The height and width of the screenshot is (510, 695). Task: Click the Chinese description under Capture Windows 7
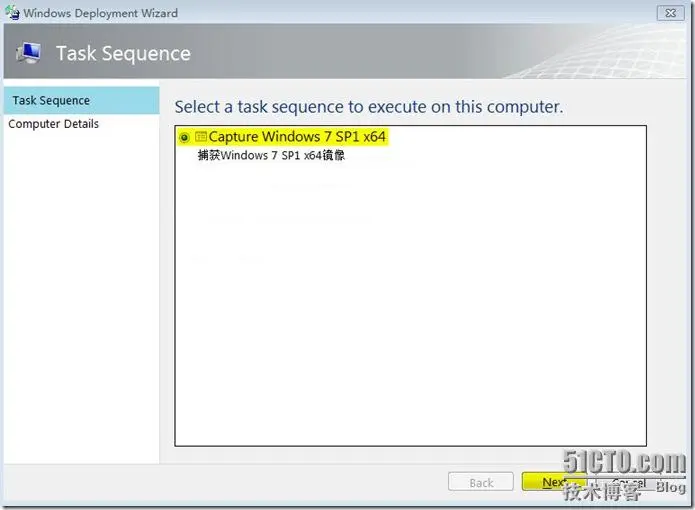[x=271, y=156]
